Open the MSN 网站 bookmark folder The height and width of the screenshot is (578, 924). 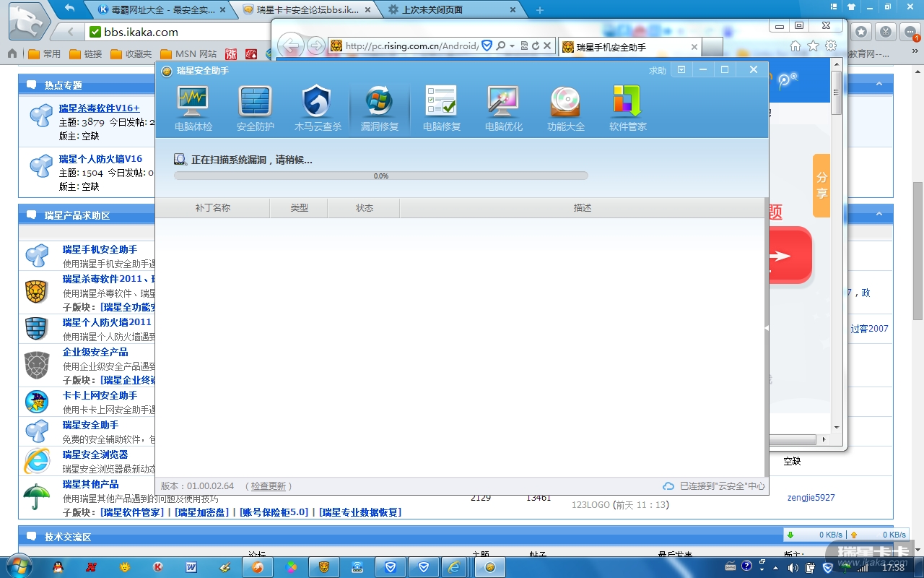click(188, 53)
